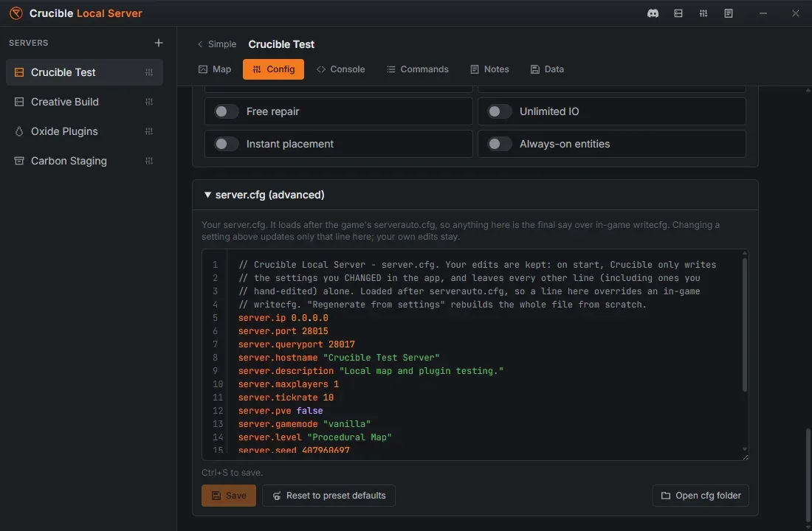The height and width of the screenshot is (531, 812).
Task: Open cfg folder
Action: pos(701,496)
